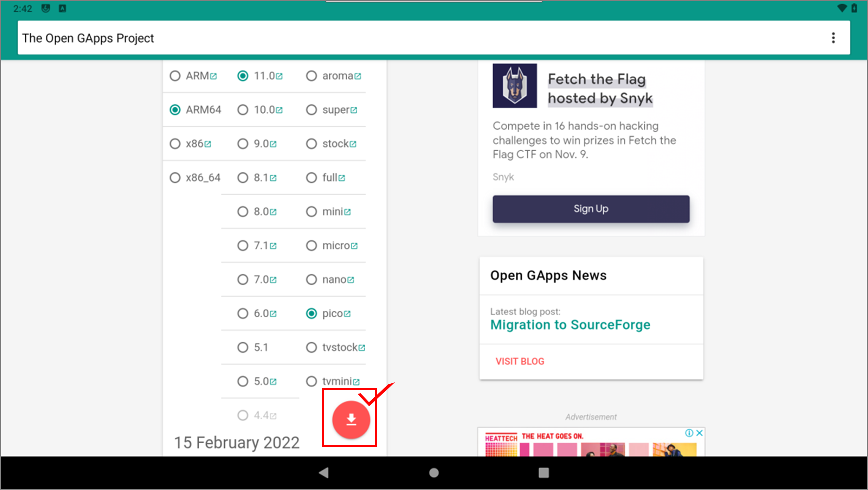The image size is (868, 490).
Task: Tap the Android home navigation button
Action: (x=434, y=473)
